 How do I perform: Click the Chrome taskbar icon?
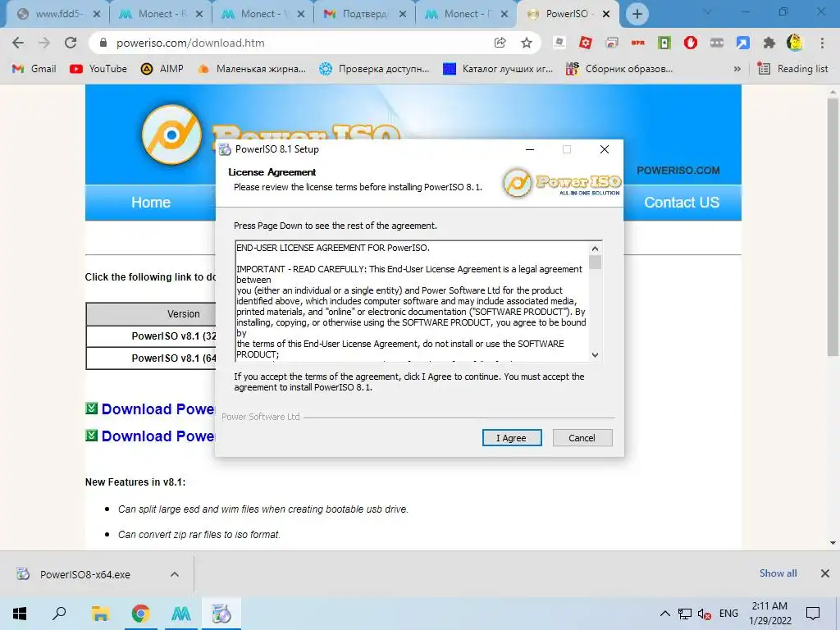click(140, 614)
